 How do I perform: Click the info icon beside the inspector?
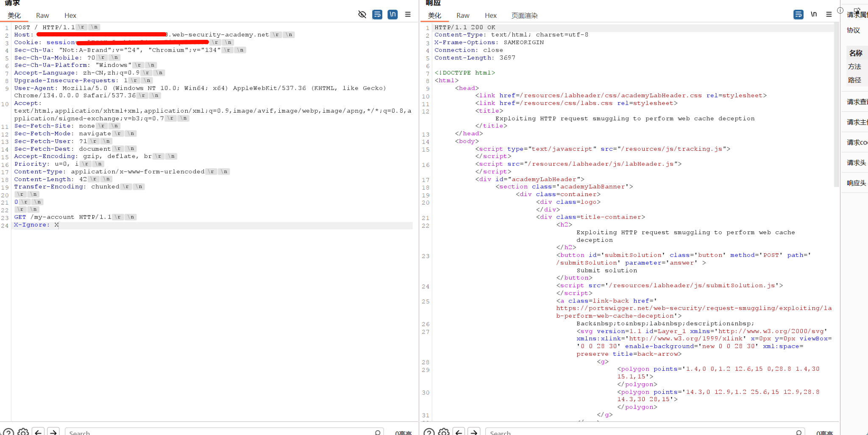point(840,11)
